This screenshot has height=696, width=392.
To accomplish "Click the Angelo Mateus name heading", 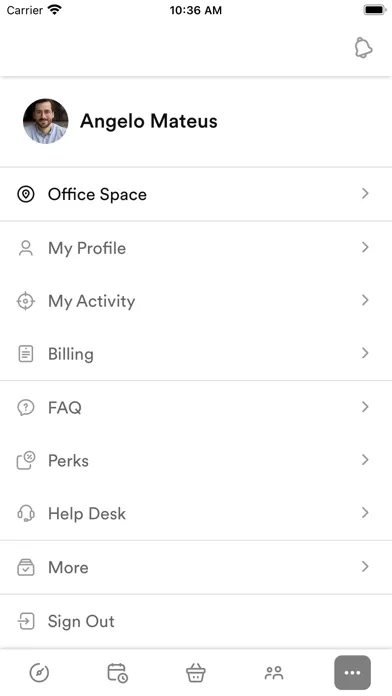I will click(149, 121).
